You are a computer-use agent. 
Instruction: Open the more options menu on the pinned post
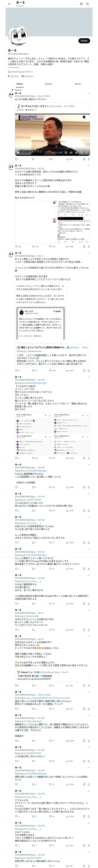pos(89,93)
